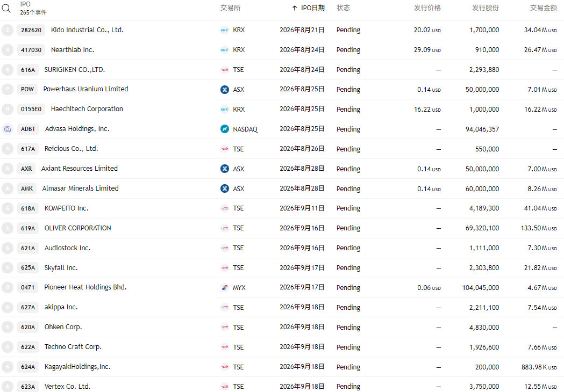Click NASDAQ exchange icon in Advasa row
564x392 pixels.
(x=224, y=129)
